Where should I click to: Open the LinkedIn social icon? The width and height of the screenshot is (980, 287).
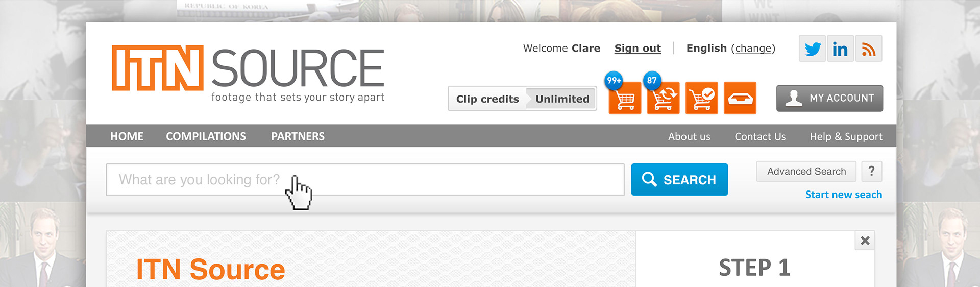[840, 49]
